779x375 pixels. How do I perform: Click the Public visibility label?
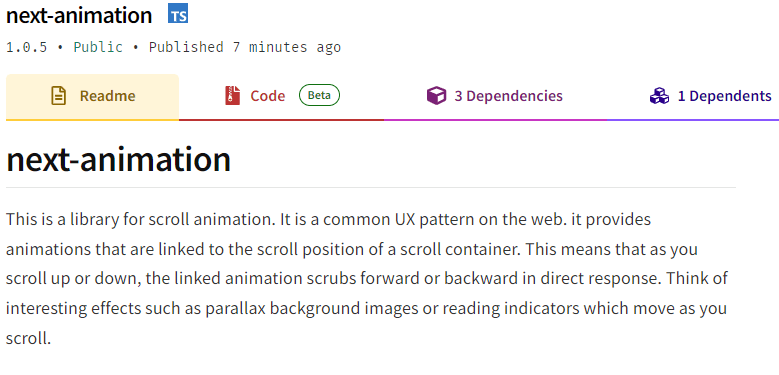tap(98, 47)
